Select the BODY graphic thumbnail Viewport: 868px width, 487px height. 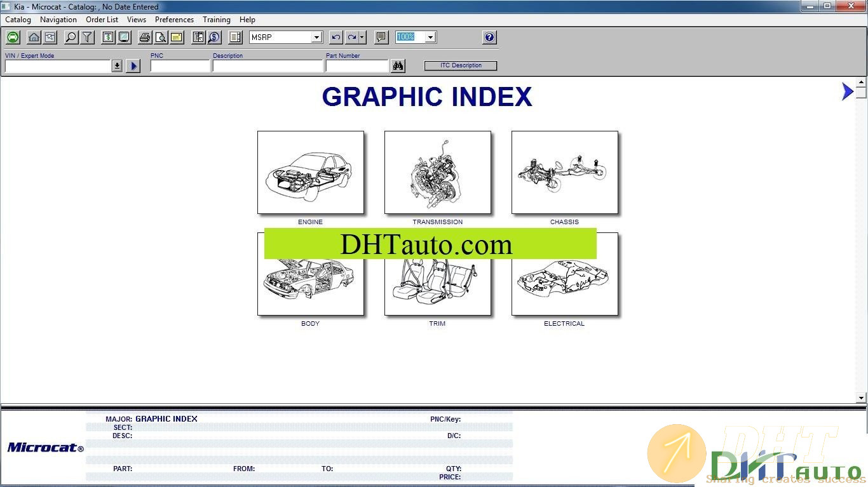click(311, 274)
